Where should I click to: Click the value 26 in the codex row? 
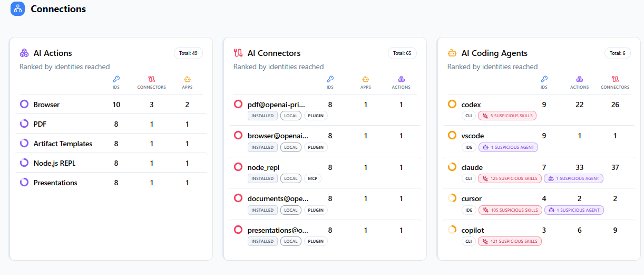(615, 105)
